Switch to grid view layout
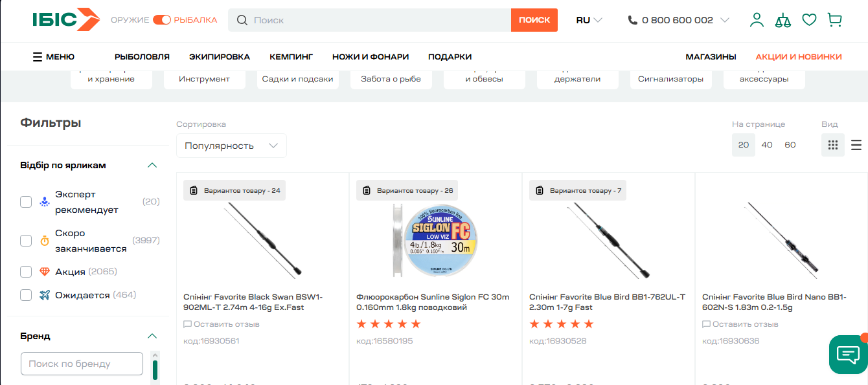The width and height of the screenshot is (868, 385). tap(833, 145)
